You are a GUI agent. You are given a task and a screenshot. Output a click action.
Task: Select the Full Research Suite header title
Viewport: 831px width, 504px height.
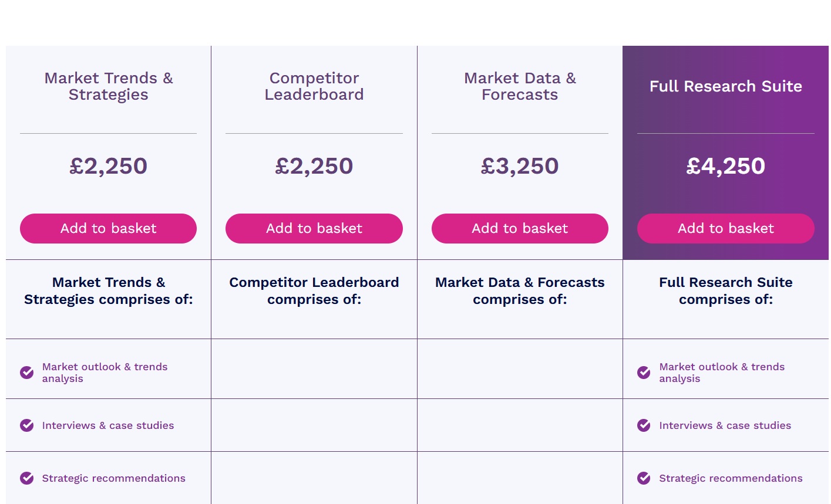[725, 86]
